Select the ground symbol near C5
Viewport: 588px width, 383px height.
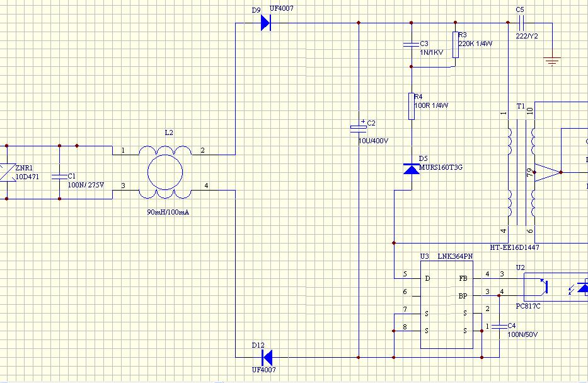coord(552,61)
